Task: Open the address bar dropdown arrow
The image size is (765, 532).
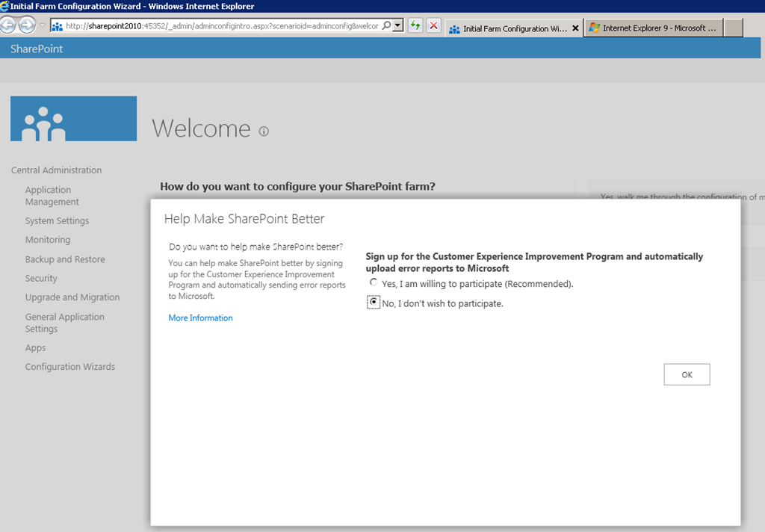Action: [x=398, y=25]
